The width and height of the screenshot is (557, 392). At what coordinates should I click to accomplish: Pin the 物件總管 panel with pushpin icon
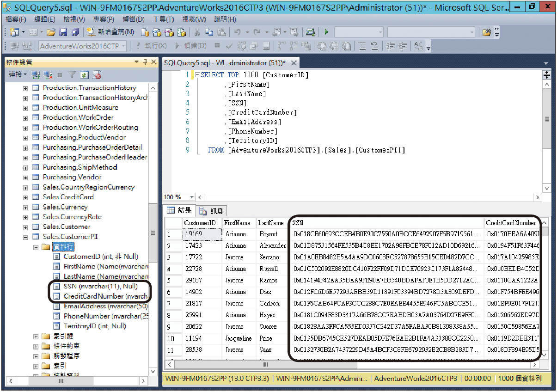tap(145, 62)
